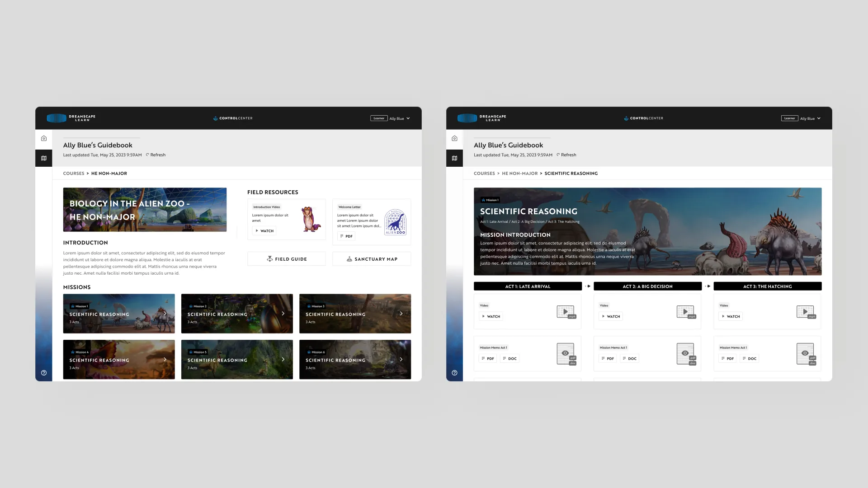Image resolution: width=868 pixels, height=488 pixels.
Task: Click the Act 1 Mission Memo document preview icon
Action: click(x=566, y=354)
